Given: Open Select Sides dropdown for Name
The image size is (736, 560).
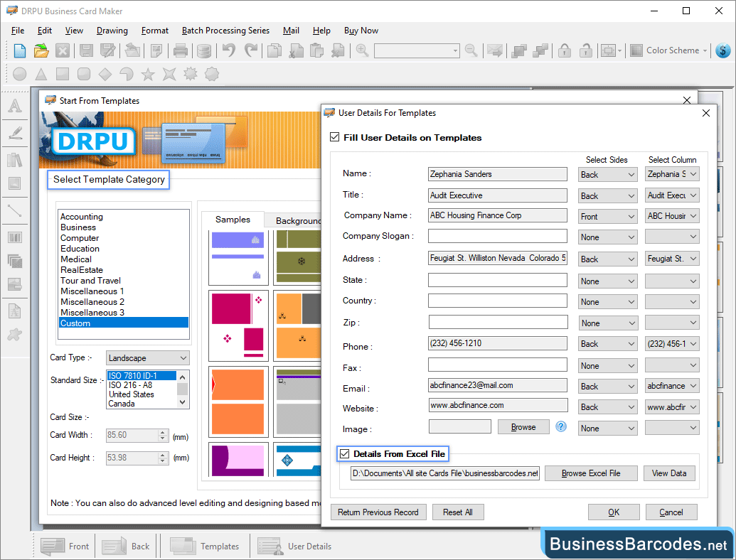Looking at the screenshot, I should click(607, 175).
